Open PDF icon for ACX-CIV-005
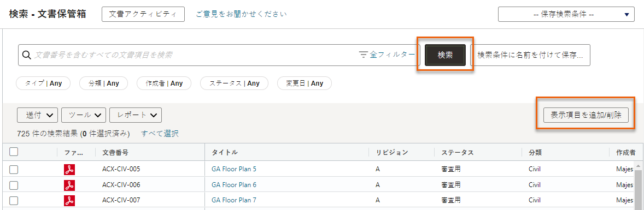This screenshot has height=210, width=644. pos(69,170)
